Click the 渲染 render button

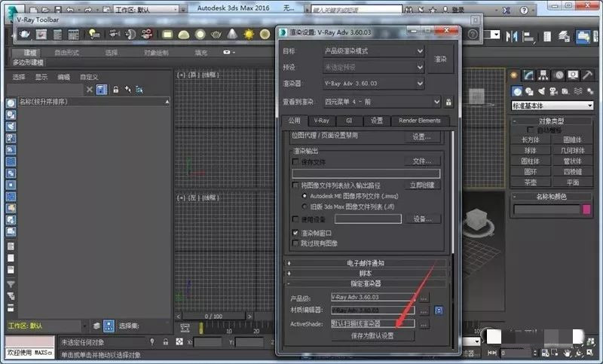(x=441, y=58)
